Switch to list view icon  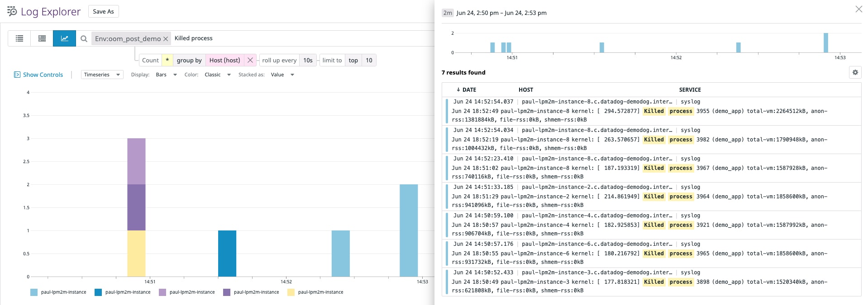19,38
